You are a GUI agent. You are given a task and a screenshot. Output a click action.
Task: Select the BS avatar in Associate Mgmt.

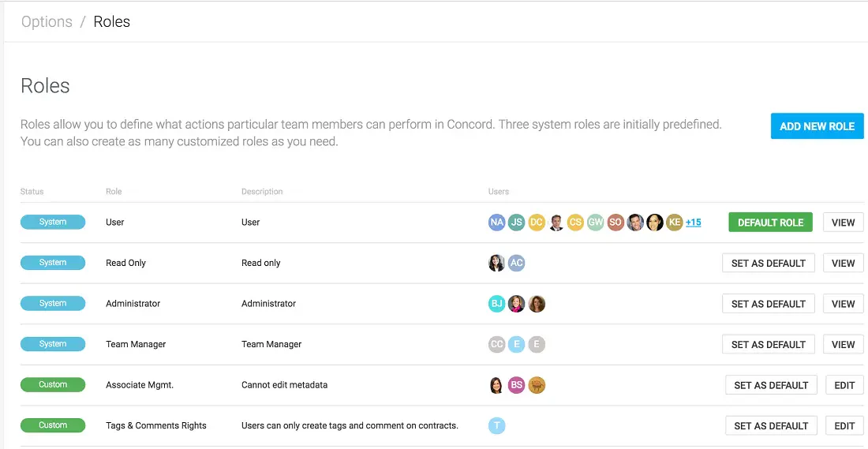pos(517,385)
